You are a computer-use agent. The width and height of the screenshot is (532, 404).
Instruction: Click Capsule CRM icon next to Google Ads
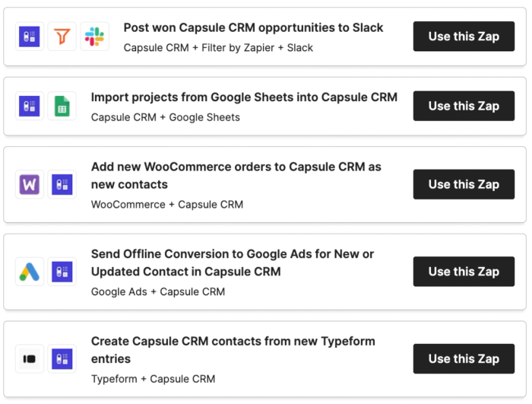[x=62, y=272]
